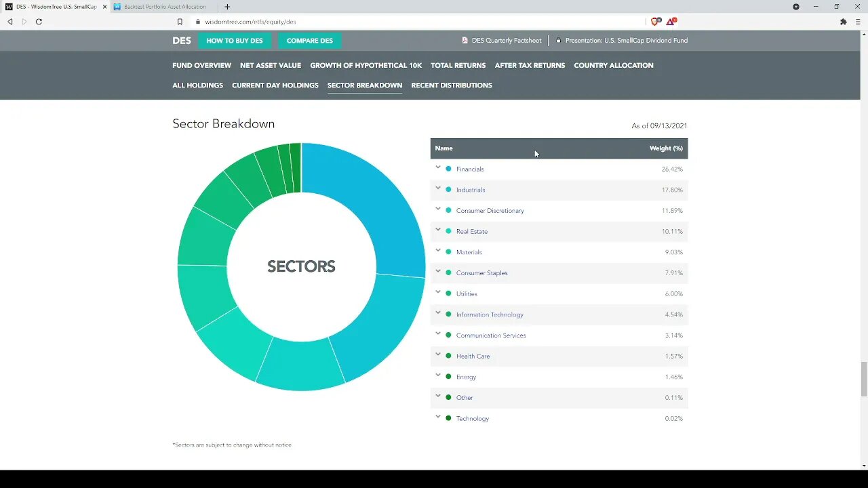Expand the Information Technology row chevron
Screen dimensions: 868x488
click(x=438, y=313)
